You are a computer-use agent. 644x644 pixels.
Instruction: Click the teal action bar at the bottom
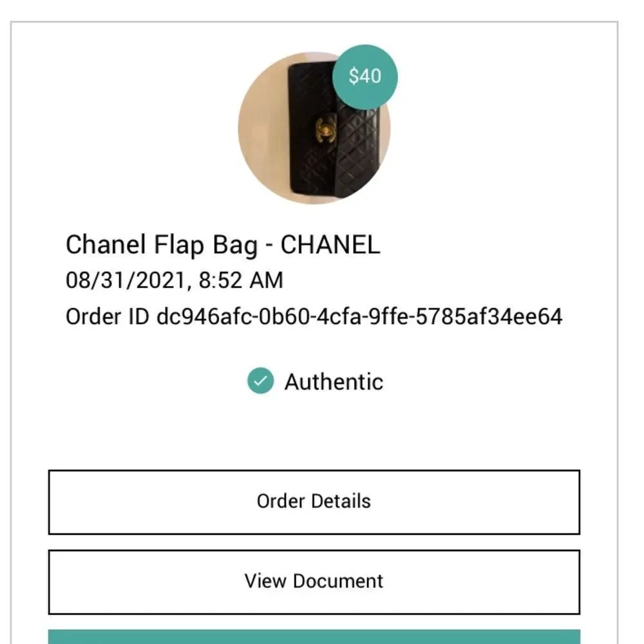click(x=315, y=638)
